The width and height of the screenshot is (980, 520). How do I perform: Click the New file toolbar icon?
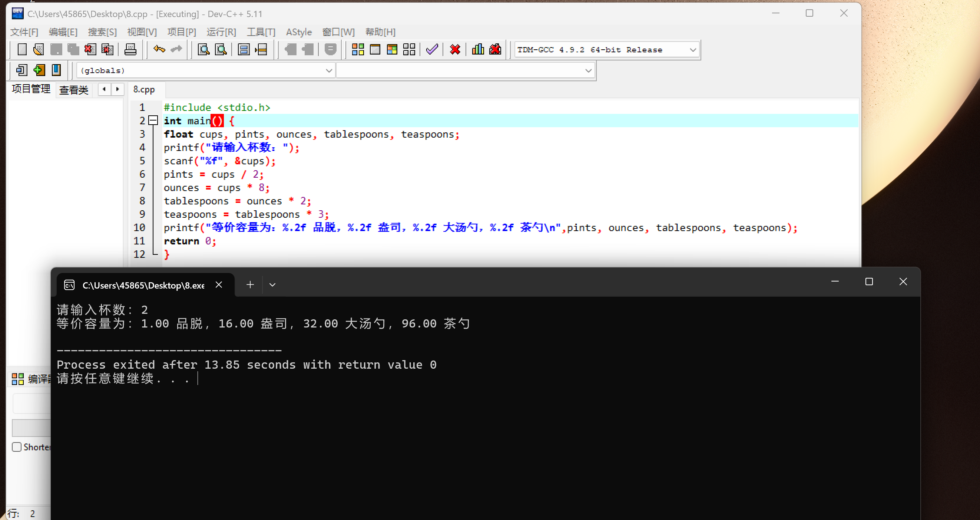(x=22, y=49)
